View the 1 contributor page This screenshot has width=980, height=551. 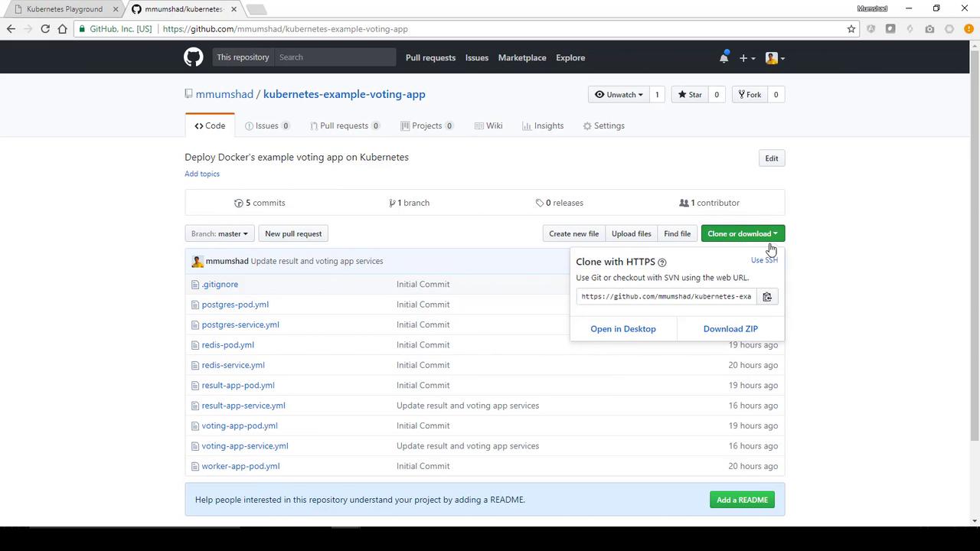point(709,203)
